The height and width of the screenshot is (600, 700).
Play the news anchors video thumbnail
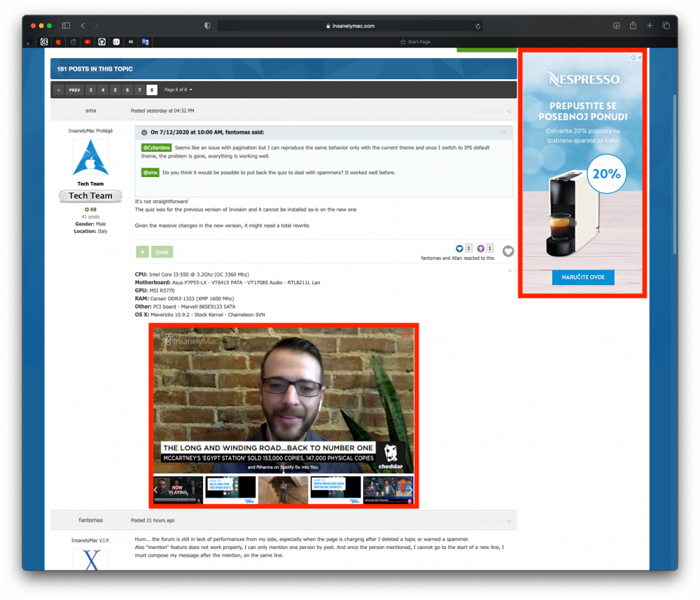coord(388,490)
